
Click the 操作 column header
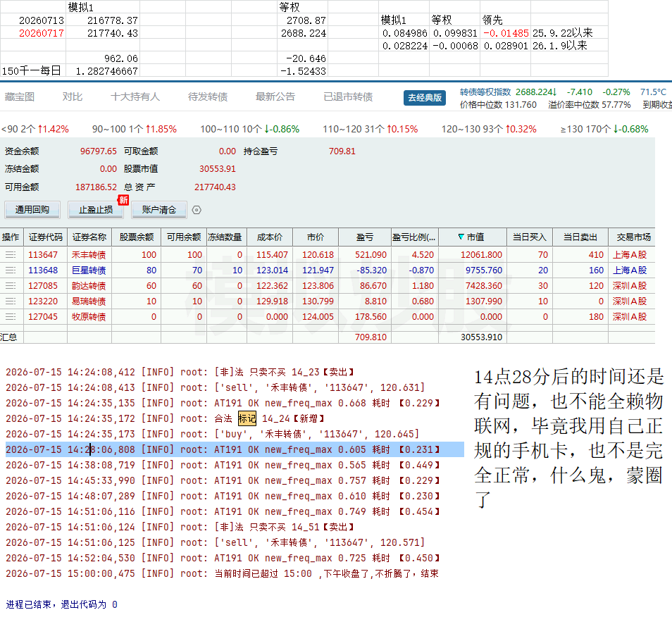click(11, 237)
